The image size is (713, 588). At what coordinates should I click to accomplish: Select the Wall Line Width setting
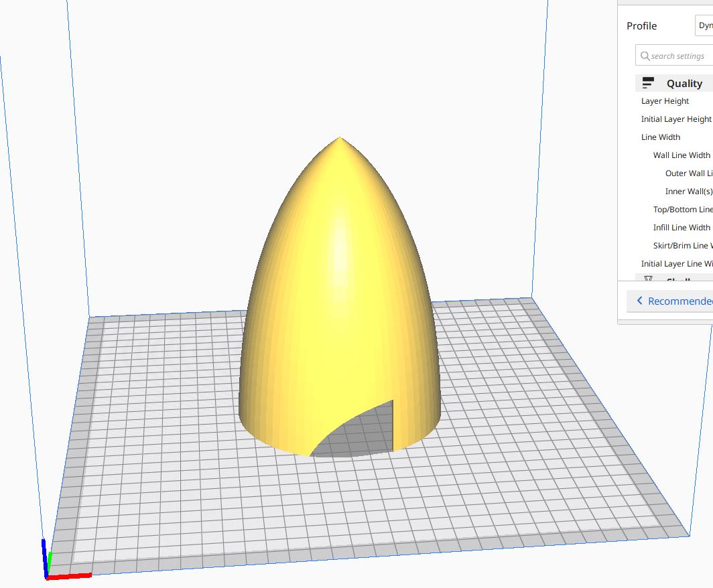681,155
